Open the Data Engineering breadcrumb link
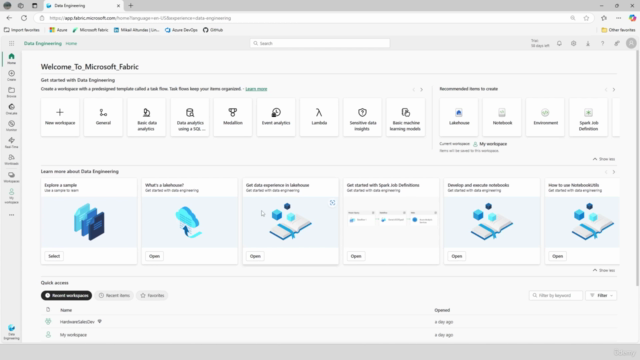 [43, 43]
